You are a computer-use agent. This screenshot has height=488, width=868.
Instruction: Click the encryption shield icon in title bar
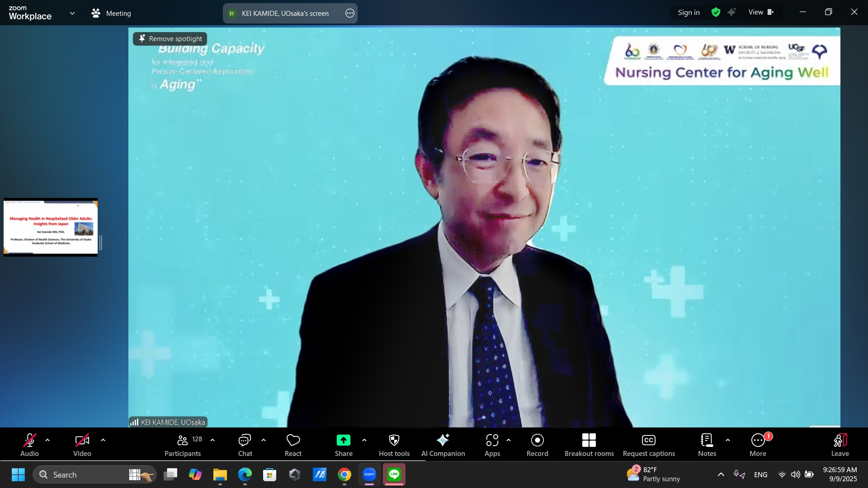click(716, 13)
